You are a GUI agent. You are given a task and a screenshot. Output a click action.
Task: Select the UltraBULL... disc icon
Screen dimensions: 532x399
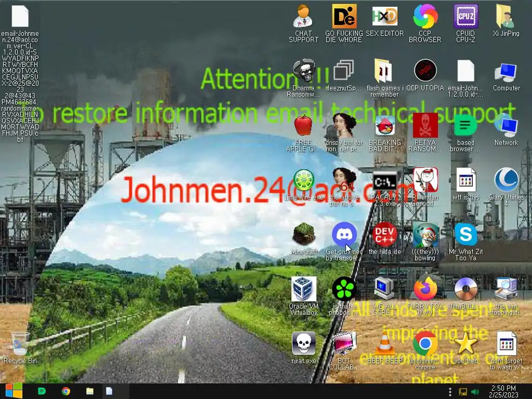[465, 294]
